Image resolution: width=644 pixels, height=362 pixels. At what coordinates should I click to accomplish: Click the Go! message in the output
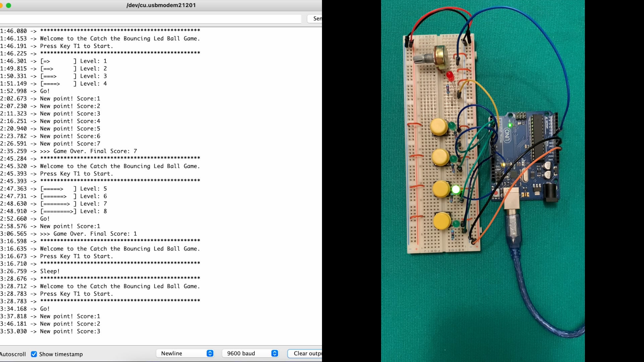(x=45, y=309)
